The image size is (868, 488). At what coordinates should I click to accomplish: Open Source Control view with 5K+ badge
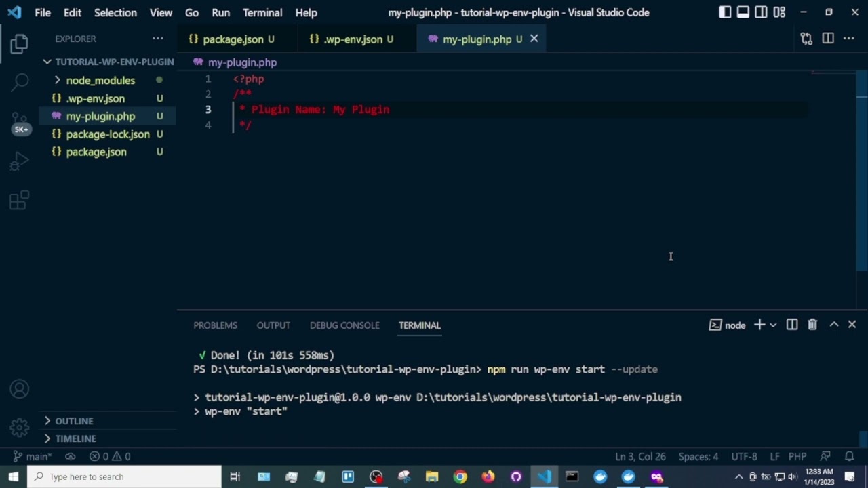[x=20, y=123]
